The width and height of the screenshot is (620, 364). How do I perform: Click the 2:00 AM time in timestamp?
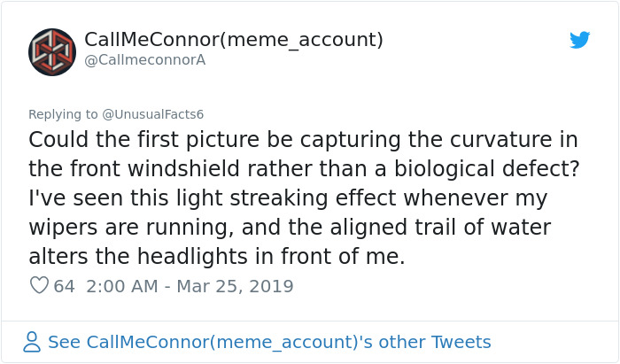coord(123,286)
